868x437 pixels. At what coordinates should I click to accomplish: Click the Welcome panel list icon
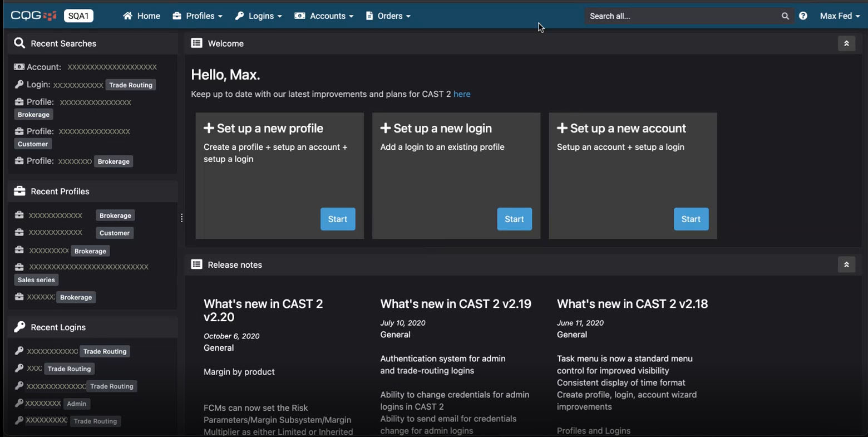click(x=196, y=43)
